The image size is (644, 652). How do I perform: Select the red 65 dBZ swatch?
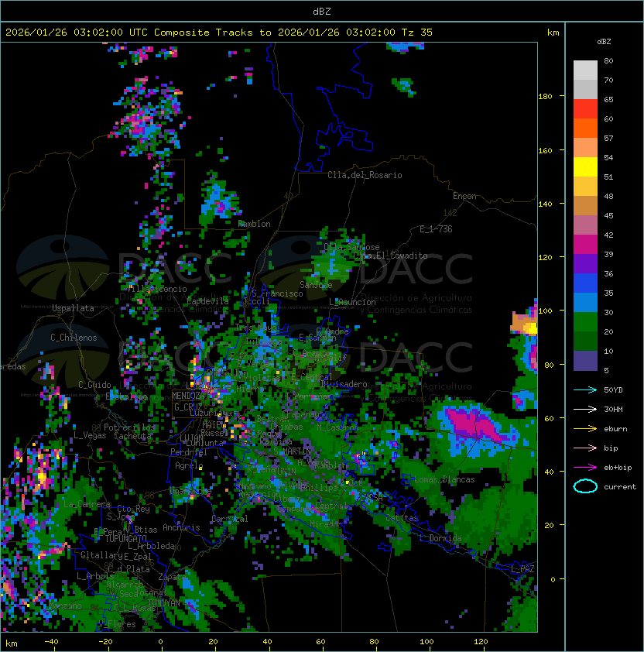[x=585, y=109]
